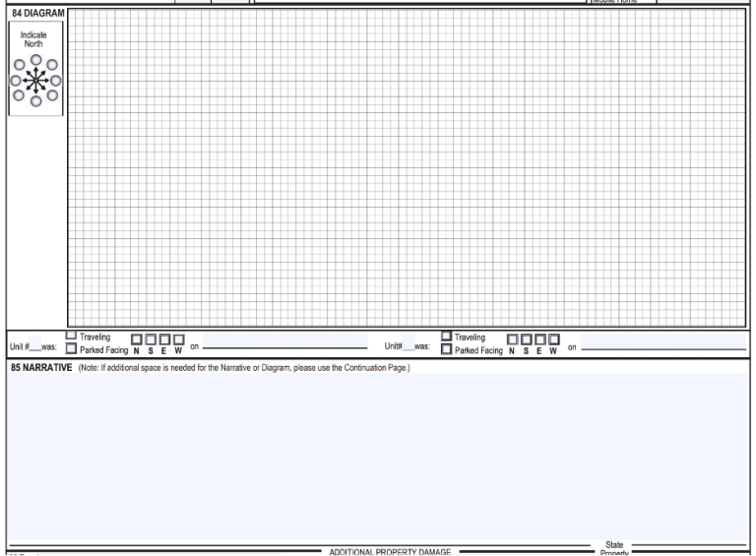The height and width of the screenshot is (556, 756).
Task: Tick the N direction box for first unit
Action: [138, 340]
